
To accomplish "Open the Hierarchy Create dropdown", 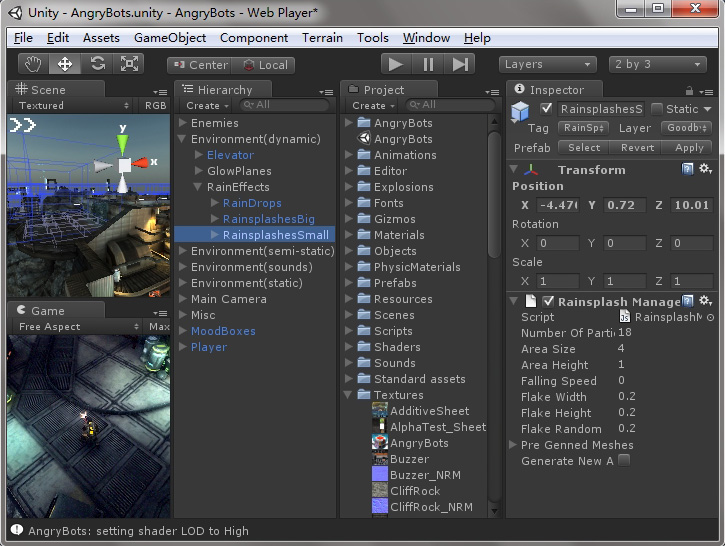I will tap(207, 105).
